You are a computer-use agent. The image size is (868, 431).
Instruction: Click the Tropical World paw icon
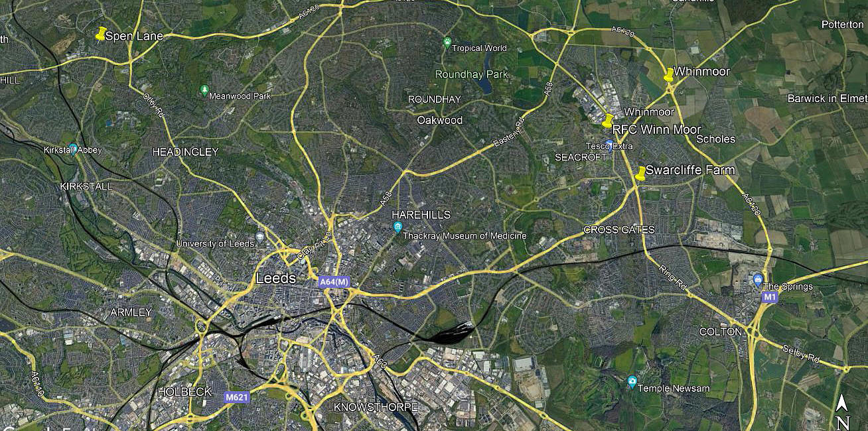[447, 43]
